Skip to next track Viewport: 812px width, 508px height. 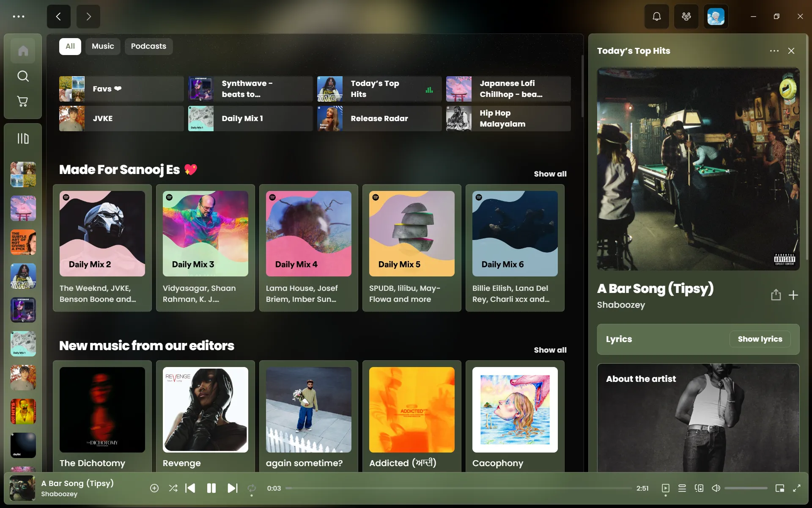pos(232,488)
